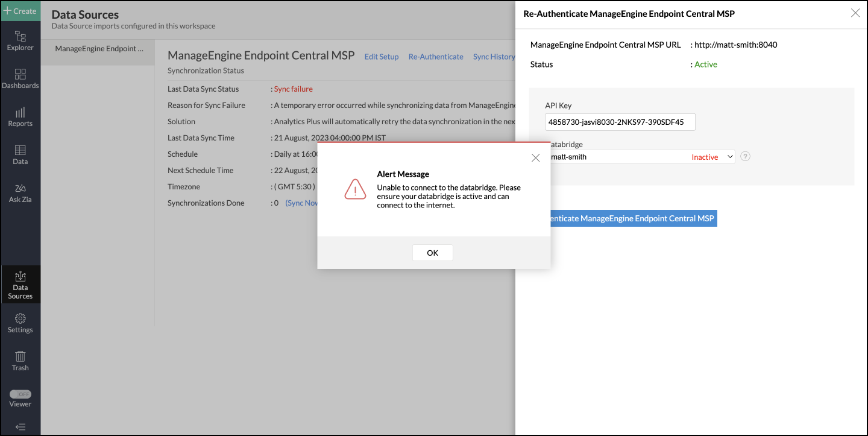Click Sync Now to start synchronization
Screen dimensions: 868x436
pyautogui.click(x=303, y=203)
